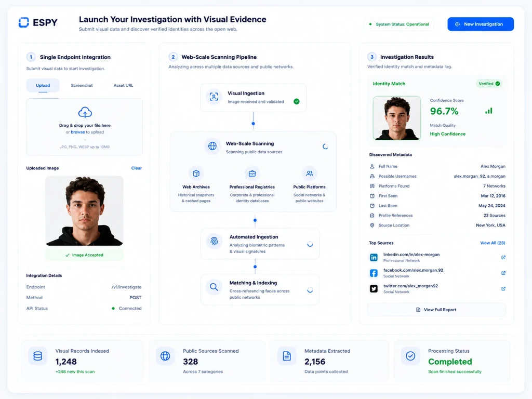
Task: Click the twitter.com/alex_morgan92 source text
Action: pyautogui.click(x=410, y=286)
